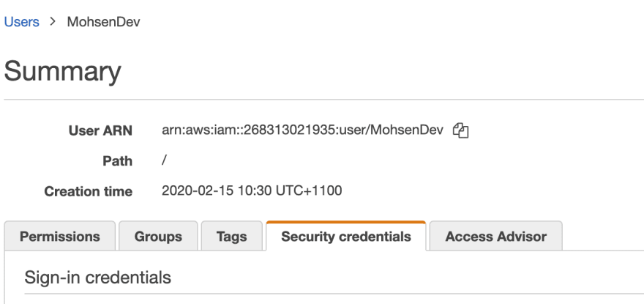
Task: Click the slash path value
Action: click(x=164, y=160)
